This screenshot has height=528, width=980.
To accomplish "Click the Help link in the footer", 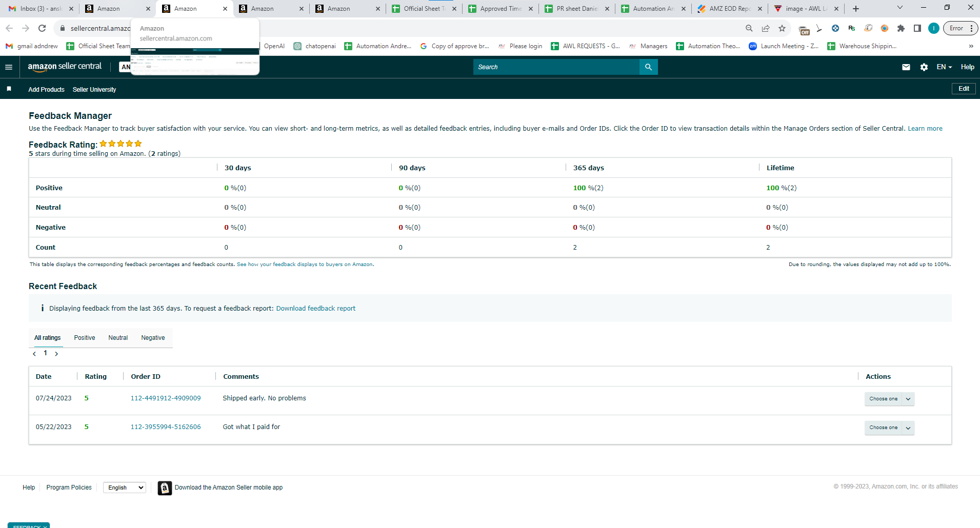I will (x=29, y=488).
